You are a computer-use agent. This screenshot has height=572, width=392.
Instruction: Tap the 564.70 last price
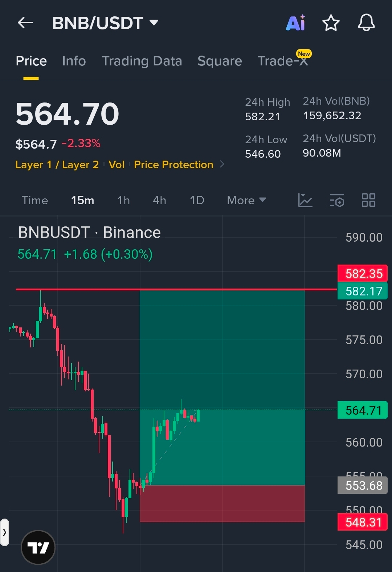tap(68, 114)
